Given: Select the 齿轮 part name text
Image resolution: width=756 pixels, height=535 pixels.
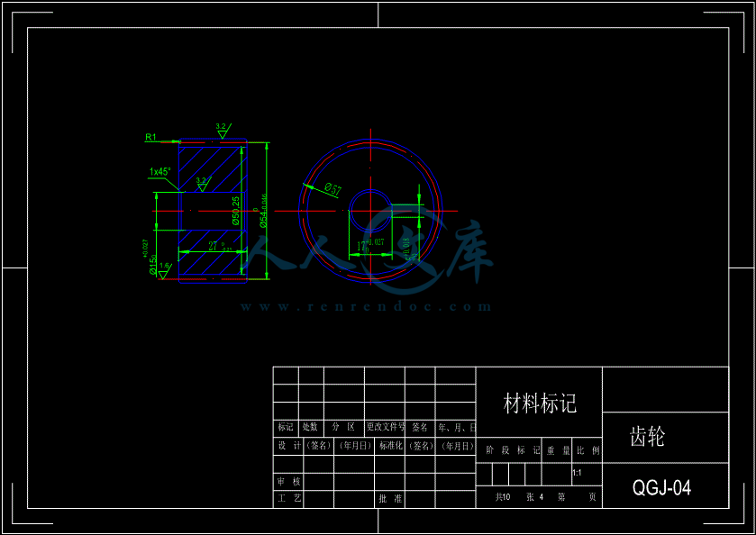Looking at the screenshot, I should [648, 437].
